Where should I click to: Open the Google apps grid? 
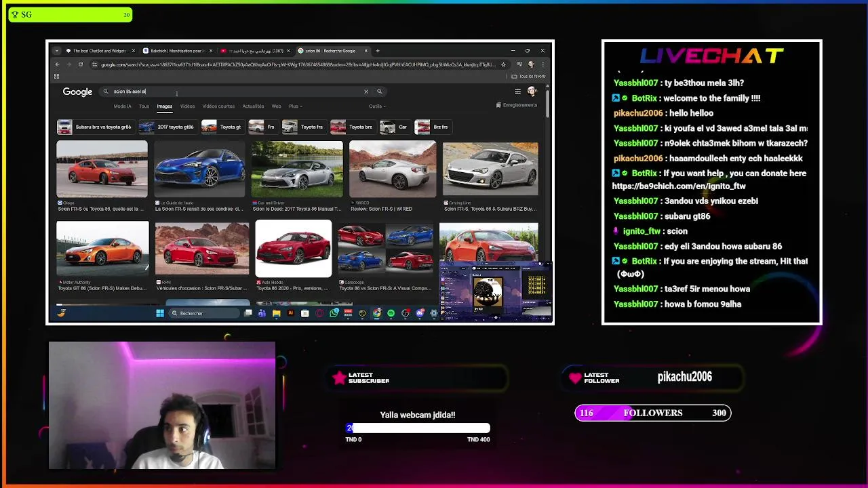click(517, 91)
